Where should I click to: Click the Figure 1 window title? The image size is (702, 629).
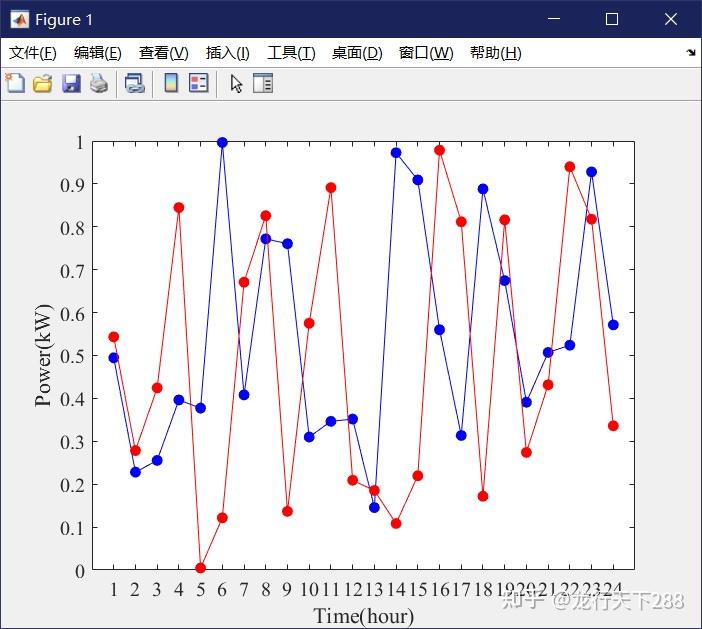(x=64, y=20)
